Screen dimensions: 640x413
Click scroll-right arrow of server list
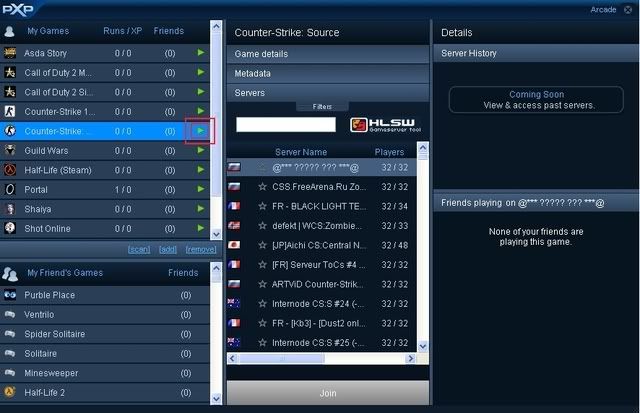(x=411, y=359)
